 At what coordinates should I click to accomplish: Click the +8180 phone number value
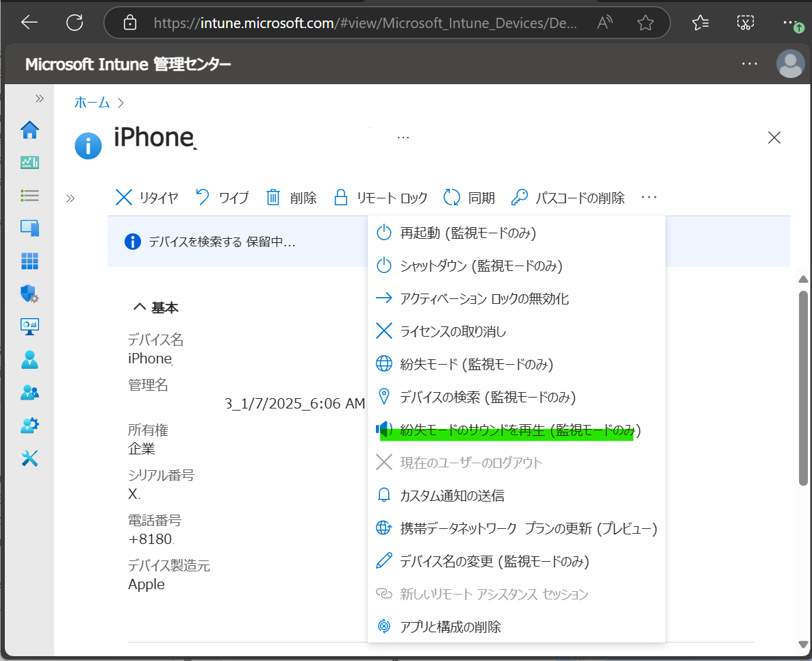150,539
